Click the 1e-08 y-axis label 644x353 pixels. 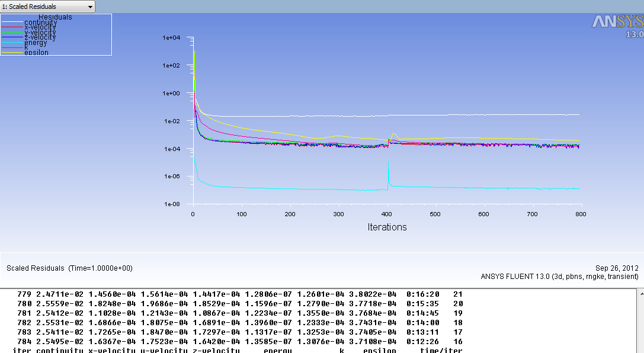click(x=171, y=204)
